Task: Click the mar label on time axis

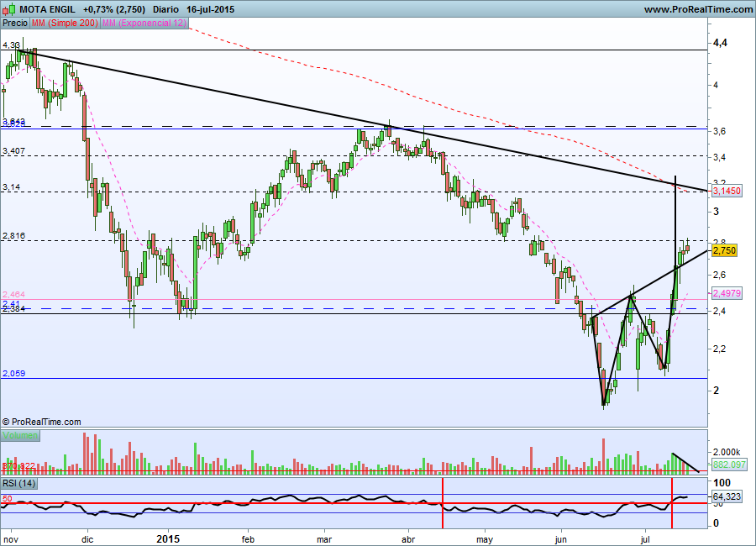Action: click(324, 539)
